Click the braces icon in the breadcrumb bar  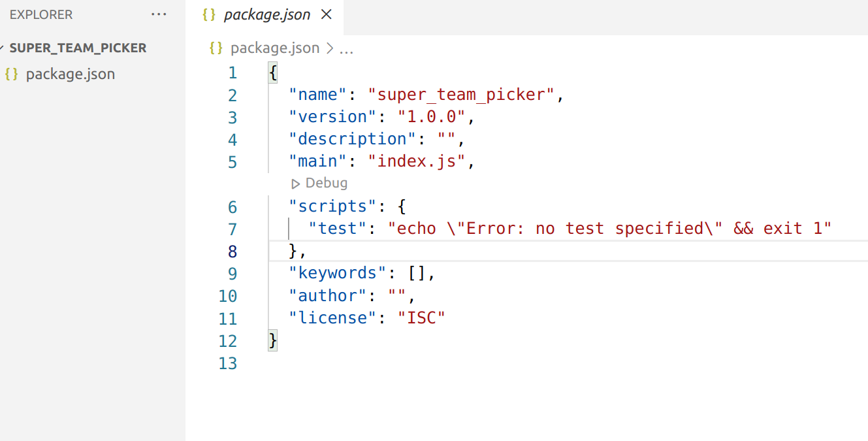(216, 48)
